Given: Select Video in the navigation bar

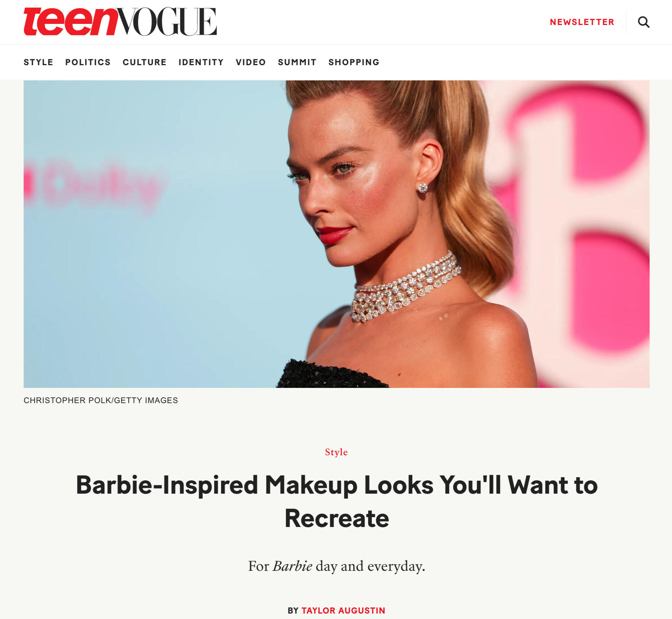Looking at the screenshot, I should click(x=251, y=62).
